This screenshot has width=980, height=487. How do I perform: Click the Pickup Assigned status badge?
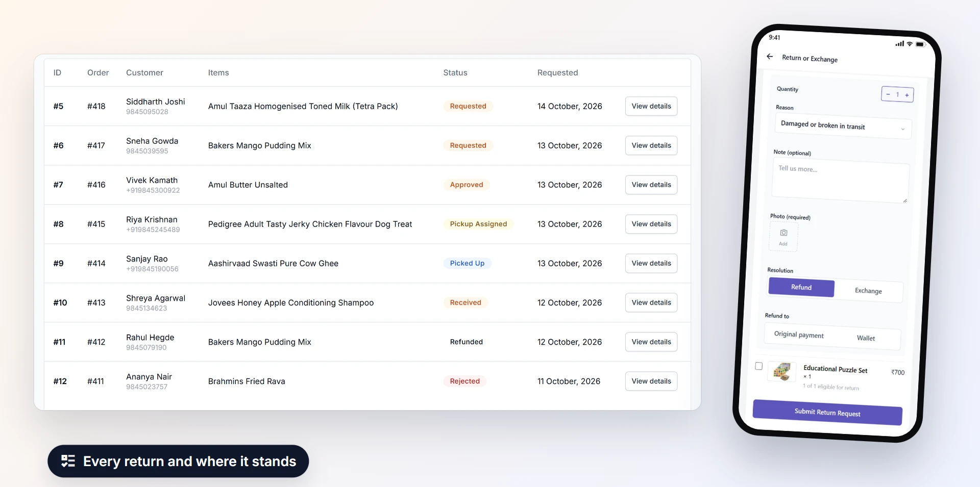[x=478, y=224]
